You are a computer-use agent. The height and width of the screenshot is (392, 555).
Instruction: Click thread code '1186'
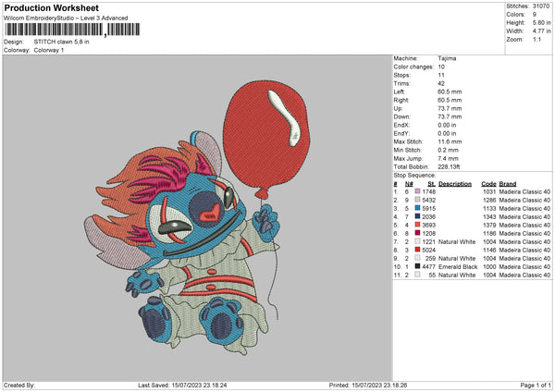(489, 233)
